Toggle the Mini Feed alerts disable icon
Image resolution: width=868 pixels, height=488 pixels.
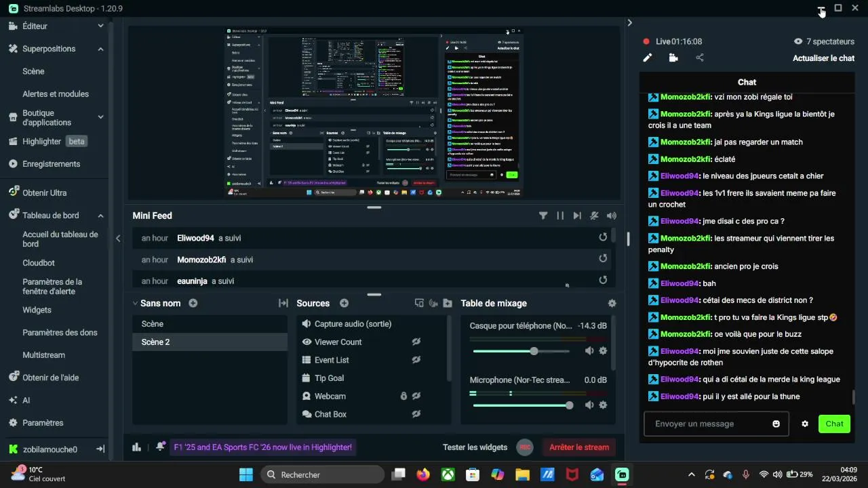[594, 216]
